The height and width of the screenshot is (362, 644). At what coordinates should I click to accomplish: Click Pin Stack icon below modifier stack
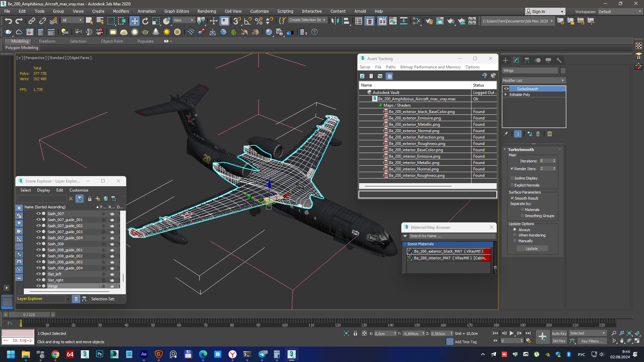(x=506, y=134)
